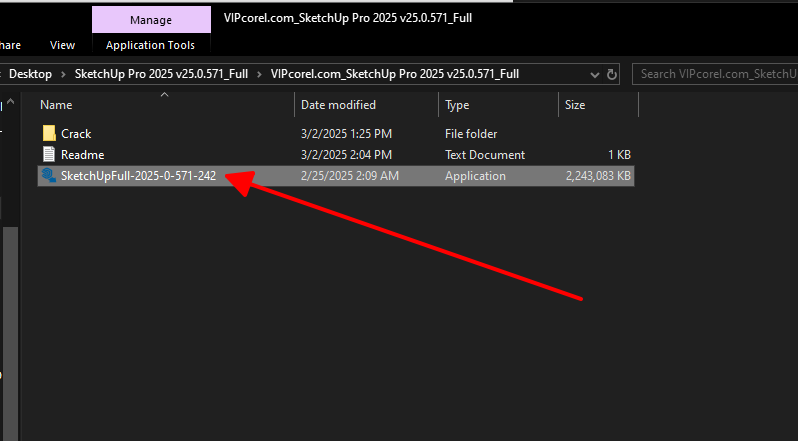Expand the Desktop breadcrumb chevron

click(64, 74)
